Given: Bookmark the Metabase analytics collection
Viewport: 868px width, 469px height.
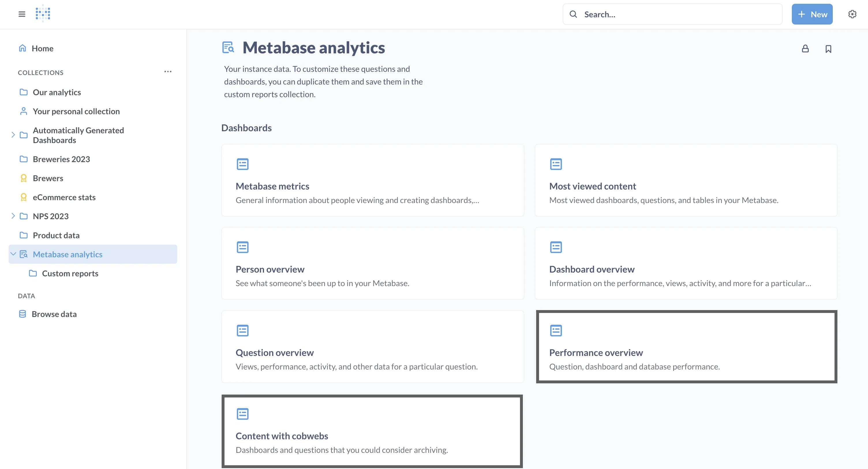Looking at the screenshot, I should 828,49.
